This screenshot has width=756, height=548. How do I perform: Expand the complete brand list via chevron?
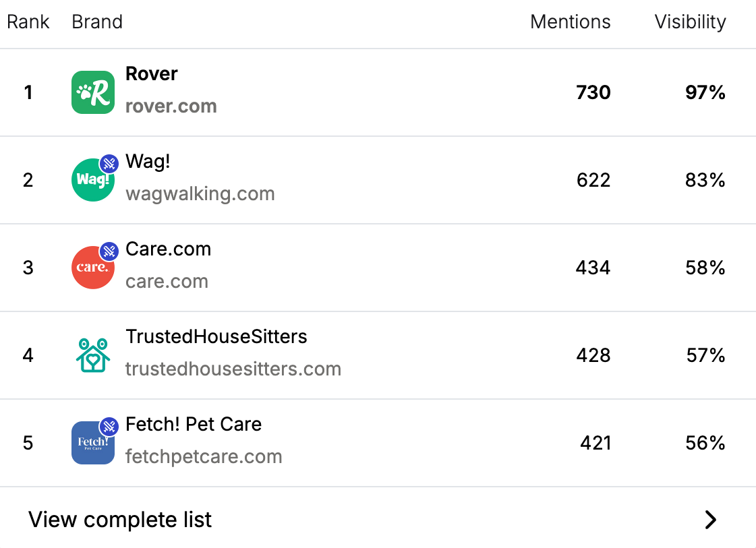[710, 520]
